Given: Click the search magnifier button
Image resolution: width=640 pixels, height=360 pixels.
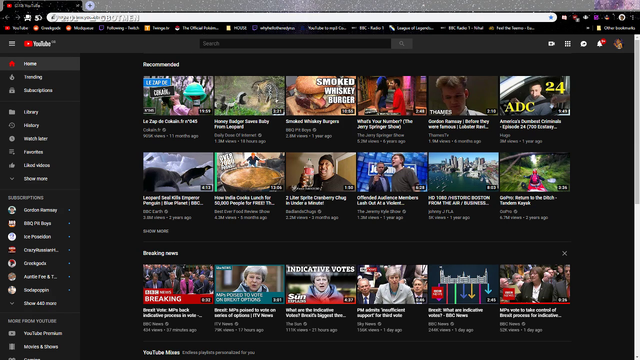Looking at the screenshot, I should (x=402, y=44).
